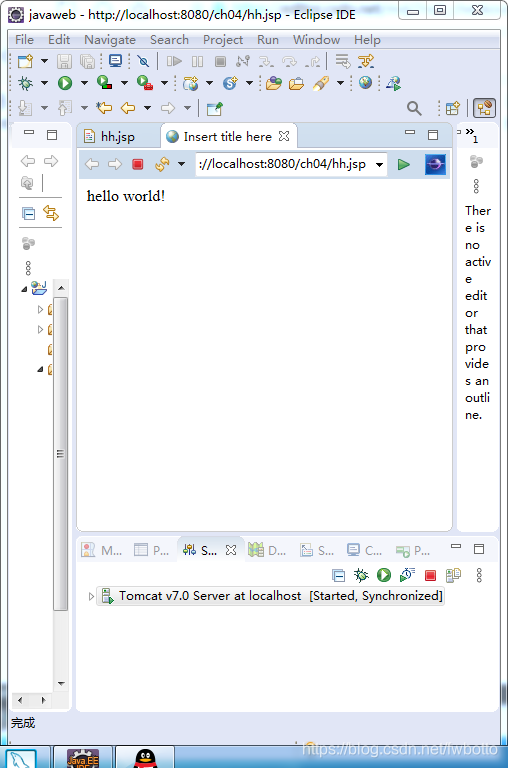Click the Debug bug icon in main toolbar
The height and width of the screenshot is (768, 508).
pos(25,83)
